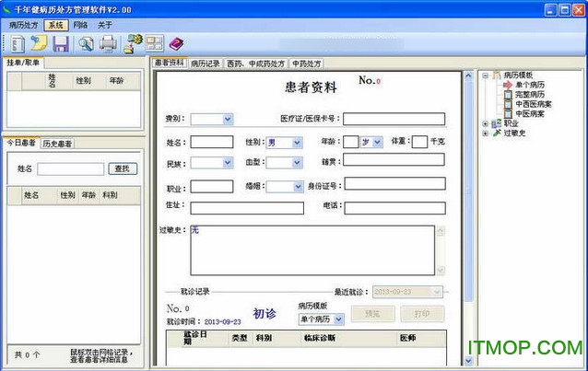This screenshot has width=588, height=371.
Task: Click the yellow pinned note icon
Action: point(39,43)
